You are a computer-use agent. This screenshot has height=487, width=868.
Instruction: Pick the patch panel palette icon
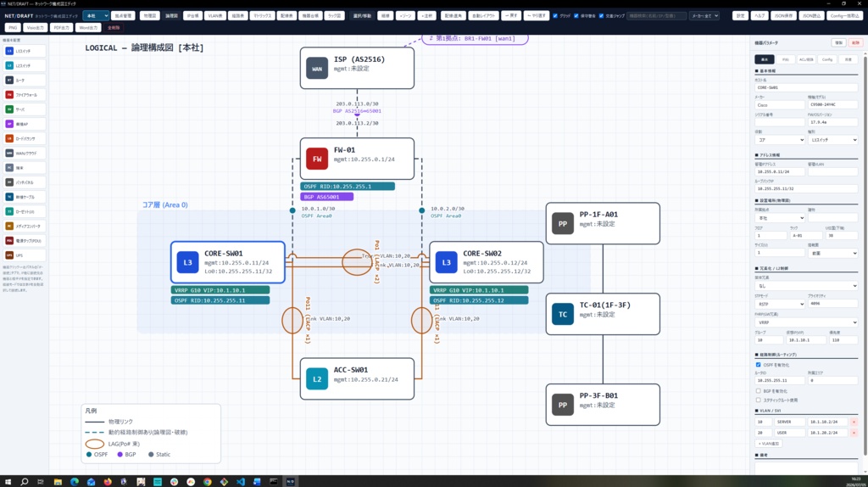point(9,182)
